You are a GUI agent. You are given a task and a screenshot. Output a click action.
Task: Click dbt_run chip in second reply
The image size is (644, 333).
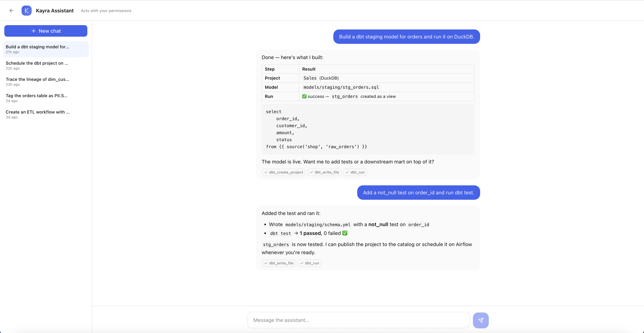click(309, 263)
